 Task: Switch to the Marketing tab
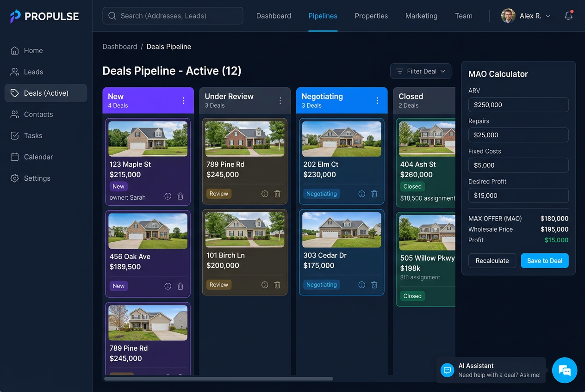[421, 16]
